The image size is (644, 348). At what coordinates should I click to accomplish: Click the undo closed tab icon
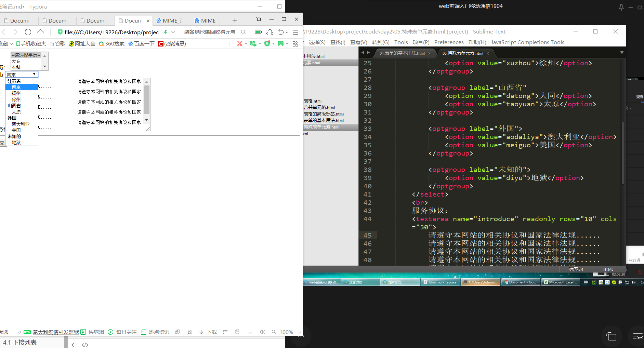tap(281, 32)
